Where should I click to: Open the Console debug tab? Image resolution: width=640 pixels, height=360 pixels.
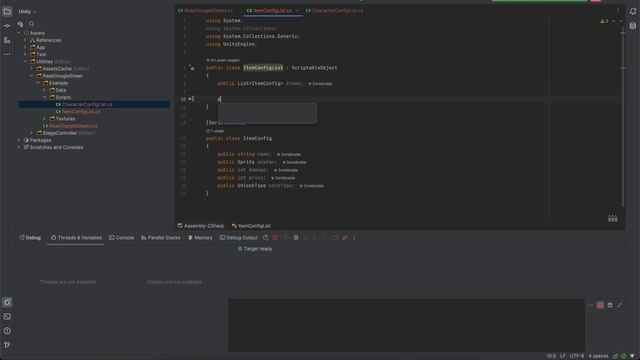121,238
